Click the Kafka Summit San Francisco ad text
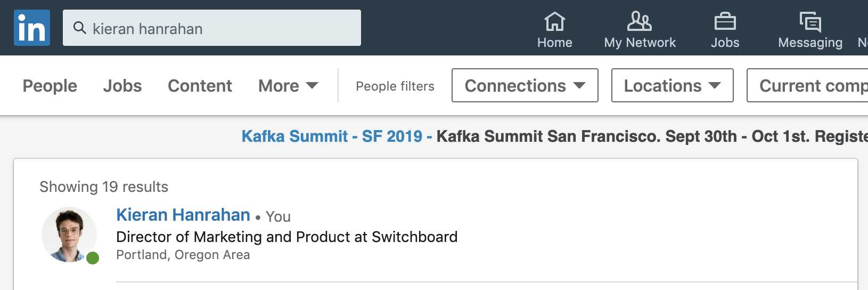The height and width of the screenshot is (290, 868). click(x=652, y=136)
